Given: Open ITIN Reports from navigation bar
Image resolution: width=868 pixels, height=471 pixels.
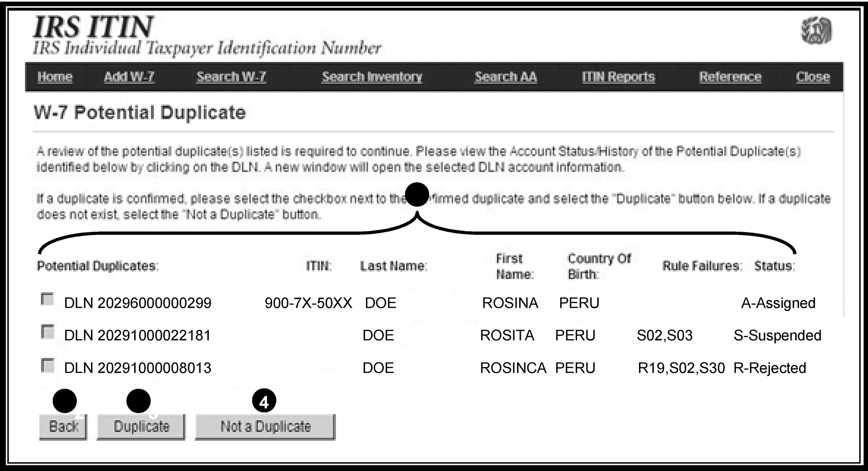Looking at the screenshot, I should (x=618, y=77).
